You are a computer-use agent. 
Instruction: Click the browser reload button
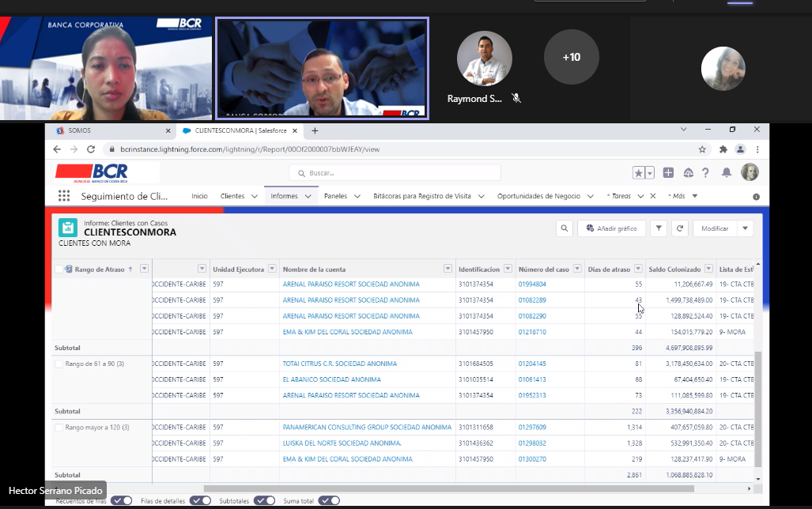pyautogui.click(x=91, y=149)
